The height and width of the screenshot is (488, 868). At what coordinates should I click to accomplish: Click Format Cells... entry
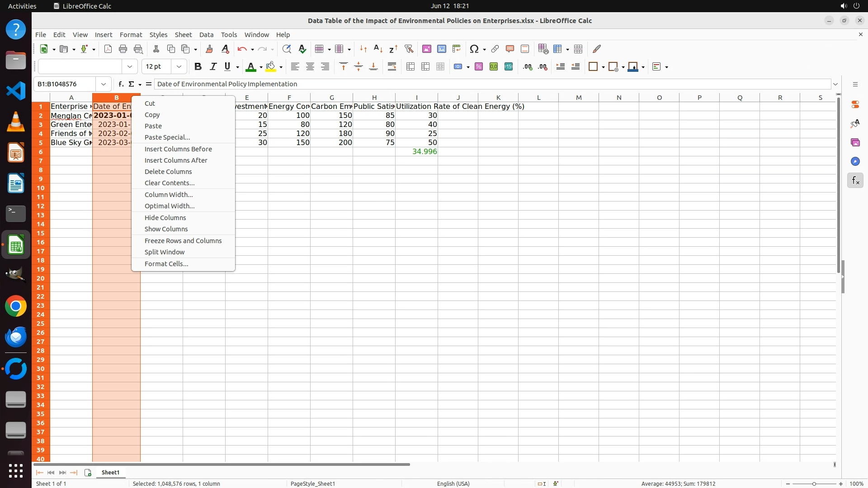tap(166, 264)
